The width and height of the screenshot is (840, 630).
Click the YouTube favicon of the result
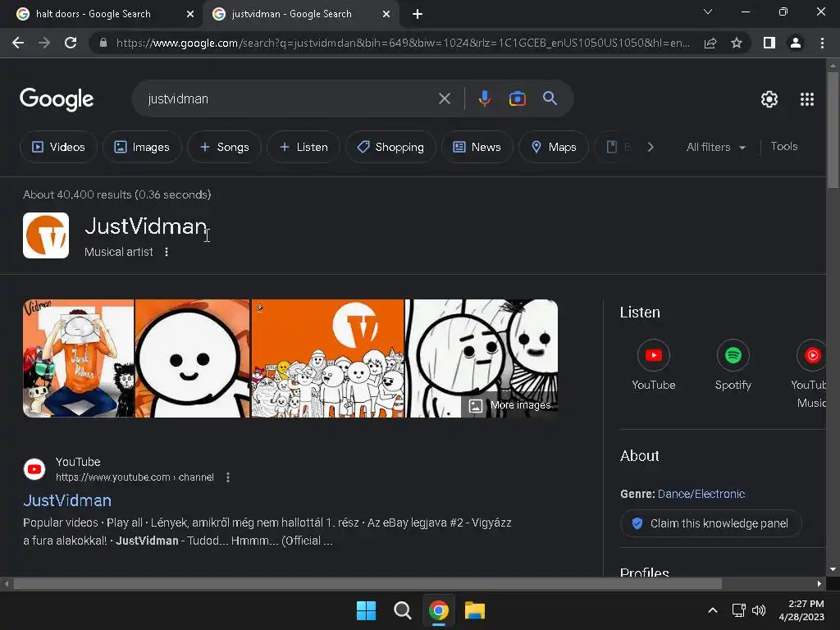point(34,469)
